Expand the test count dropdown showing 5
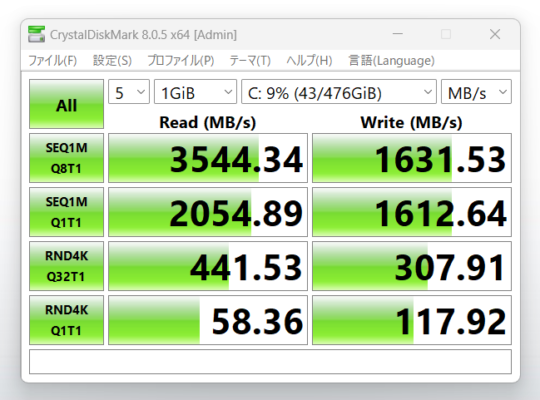This screenshot has width=540, height=400. (x=129, y=92)
